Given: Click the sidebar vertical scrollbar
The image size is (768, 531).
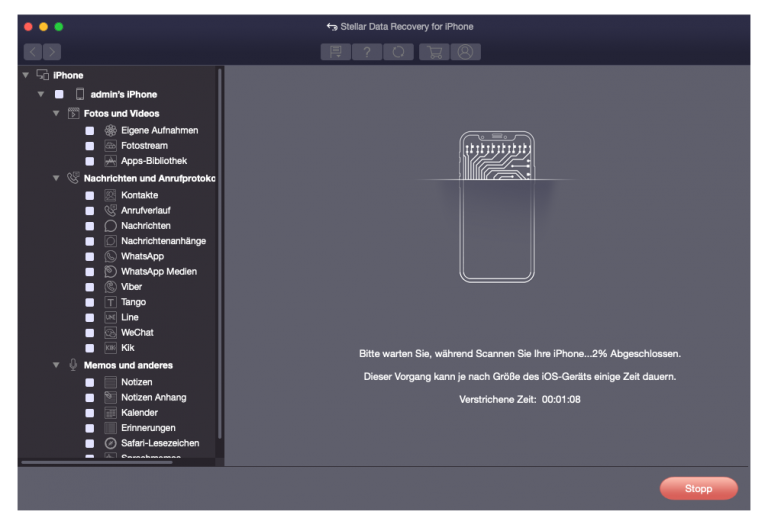Looking at the screenshot, I should [220, 254].
